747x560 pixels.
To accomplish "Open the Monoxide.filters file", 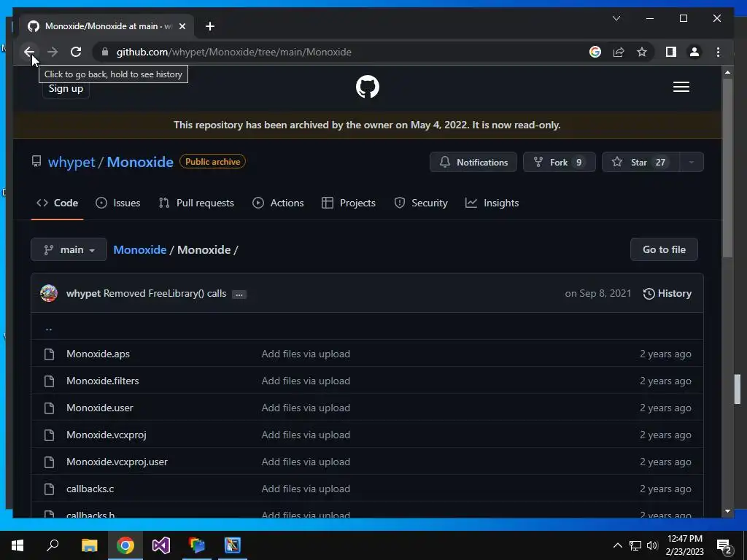I will pos(102,381).
